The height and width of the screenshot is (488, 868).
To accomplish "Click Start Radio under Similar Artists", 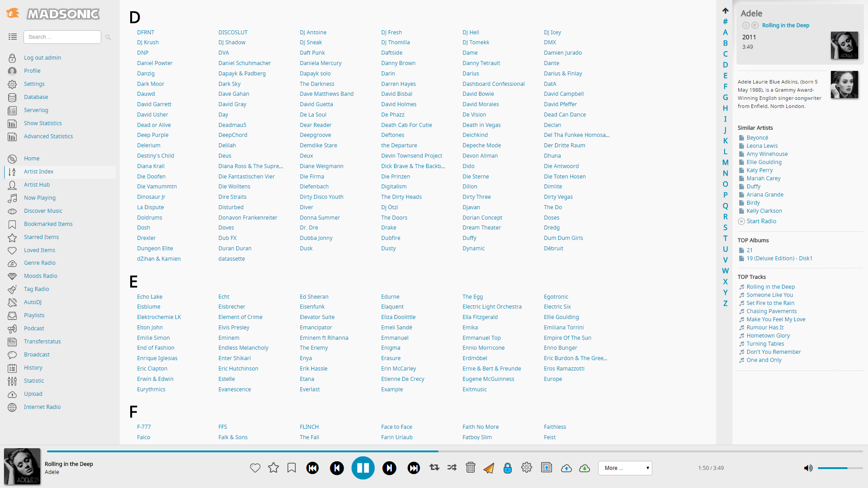I will click(761, 221).
